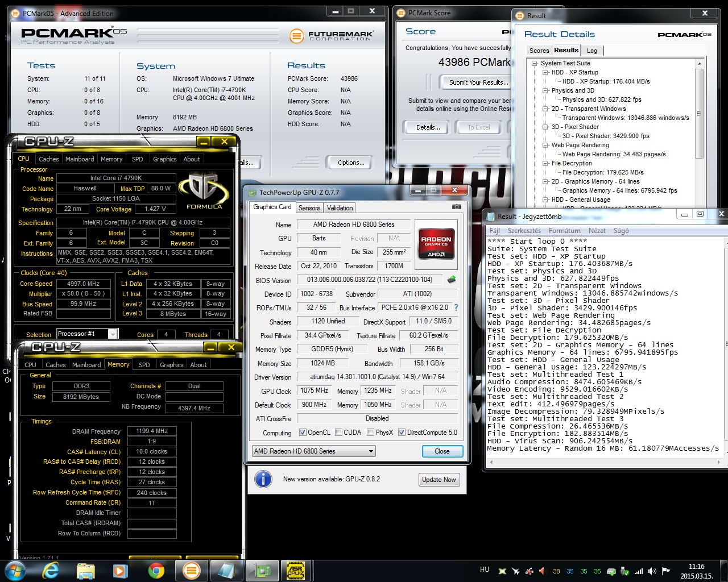728x582 pixels.
Task: Collapse the Web Page Rendering node
Action: (x=545, y=145)
